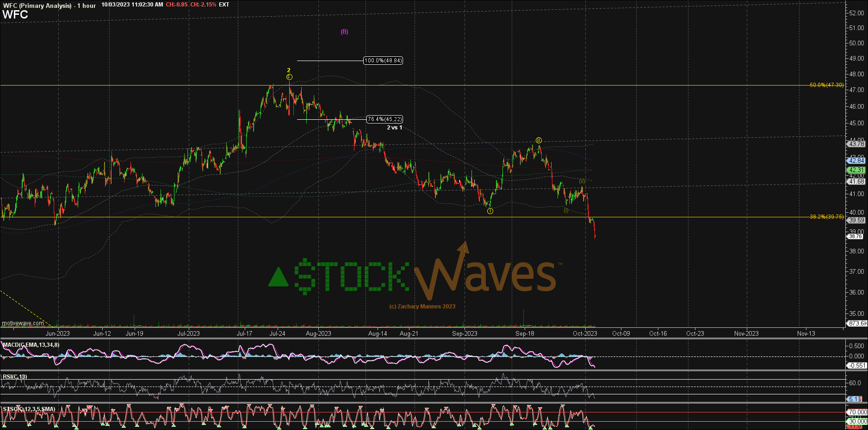868x430 pixels.
Task: Click the stochastic 70.000 level tag
Action: [857, 412]
